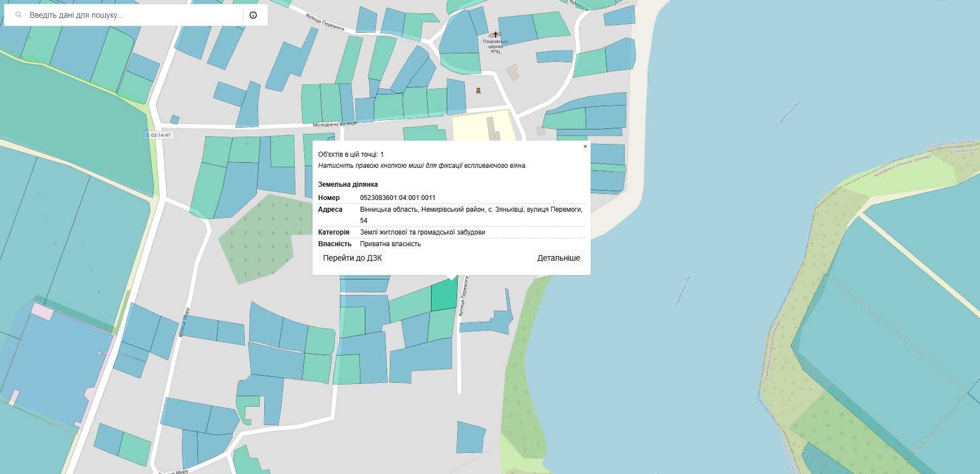Screen dimensions: 980x474
Task: Click the tan building near the church
Action: (x=513, y=72)
